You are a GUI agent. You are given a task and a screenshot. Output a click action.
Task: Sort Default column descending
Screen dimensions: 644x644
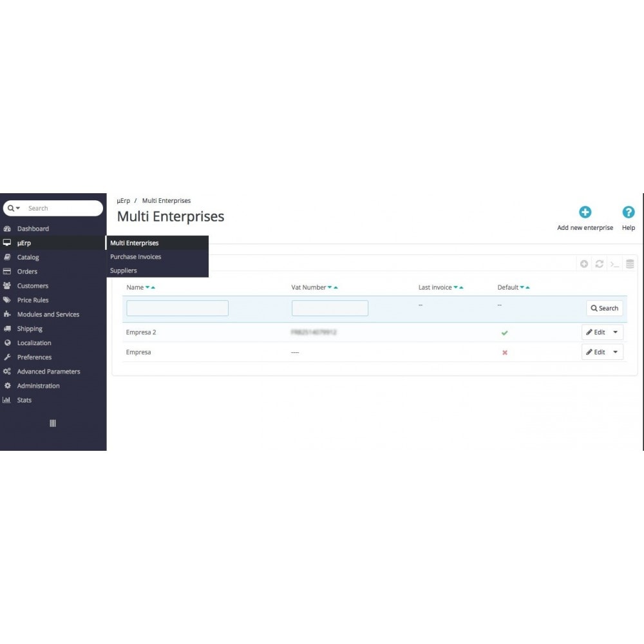pos(522,287)
